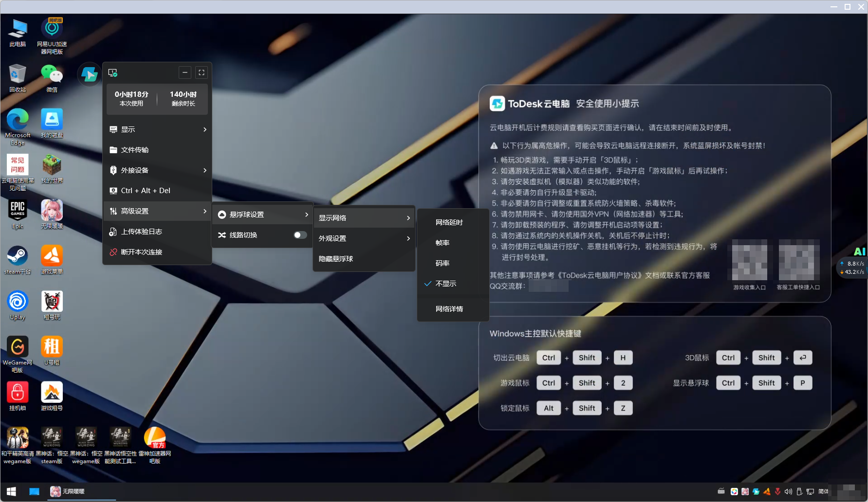Open 网络详情 menu entry
868x502 pixels.
point(453,309)
